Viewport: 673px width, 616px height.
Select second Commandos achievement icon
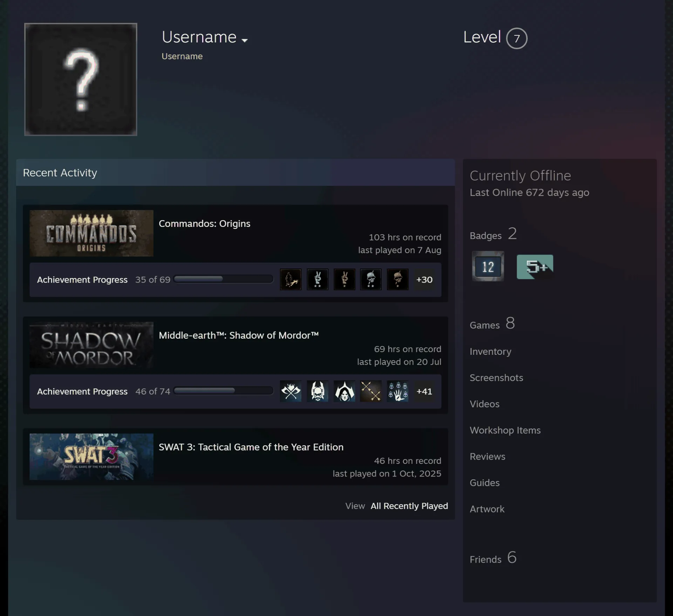318,279
